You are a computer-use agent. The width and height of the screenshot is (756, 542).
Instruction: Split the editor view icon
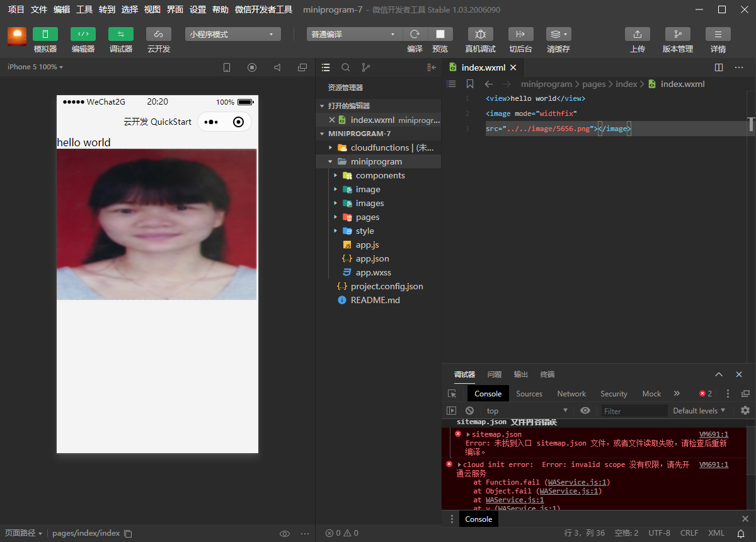click(x=719, y=67)
